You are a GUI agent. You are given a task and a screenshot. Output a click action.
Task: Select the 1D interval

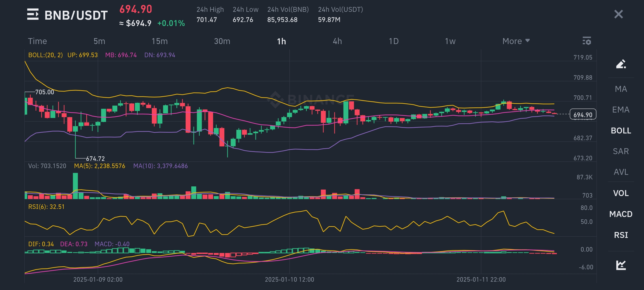coord(394,41)
